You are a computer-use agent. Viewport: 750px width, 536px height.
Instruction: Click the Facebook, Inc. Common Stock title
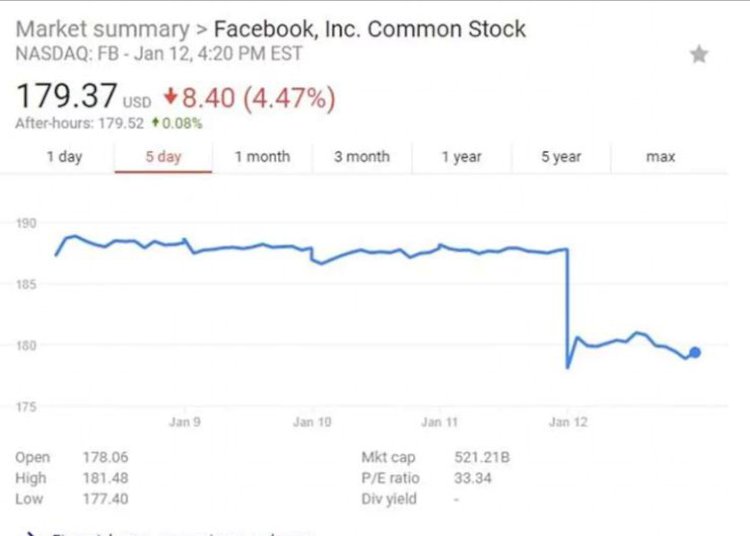pyautogui.click(x=370, y=28)
